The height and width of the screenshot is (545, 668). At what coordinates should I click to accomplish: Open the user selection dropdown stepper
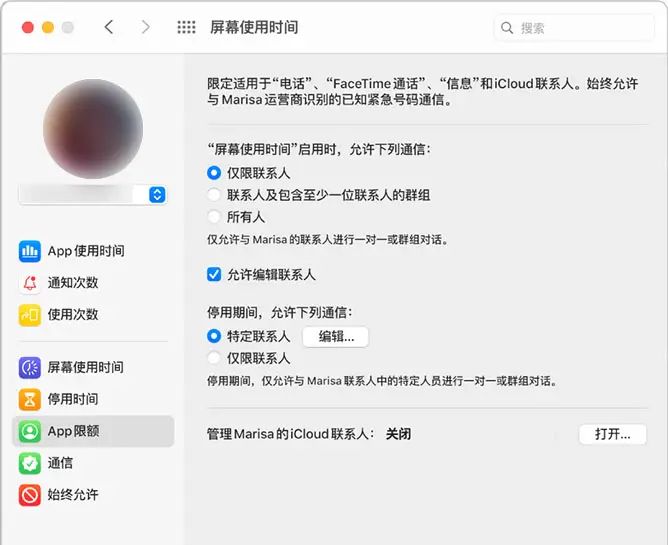(157, 195)
